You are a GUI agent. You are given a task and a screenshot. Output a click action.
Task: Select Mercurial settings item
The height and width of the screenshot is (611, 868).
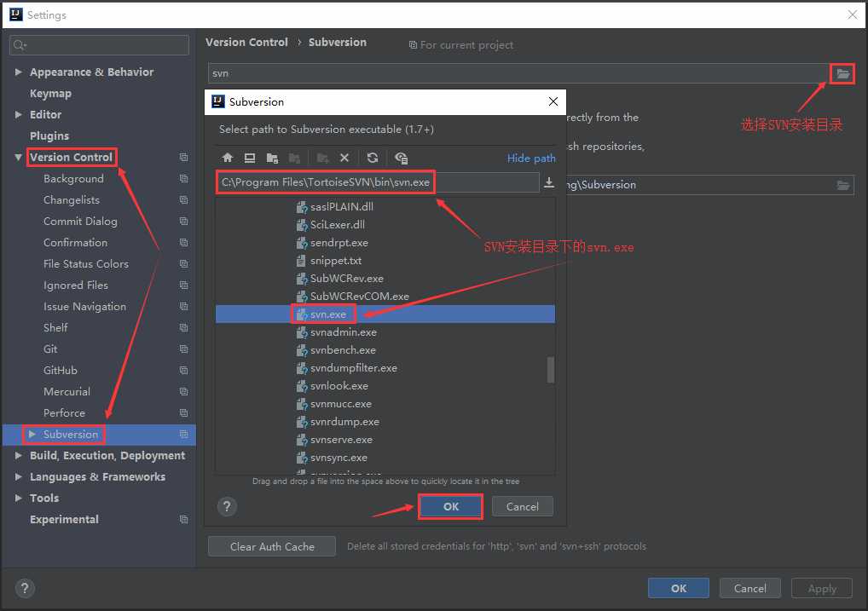point(67,391)
